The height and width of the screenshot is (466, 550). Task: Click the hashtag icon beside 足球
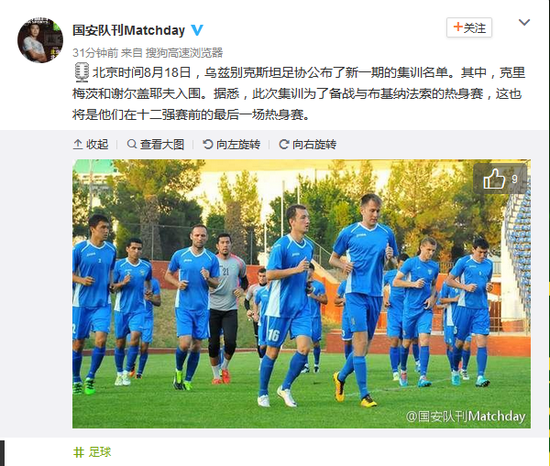[x=78, y=452]
